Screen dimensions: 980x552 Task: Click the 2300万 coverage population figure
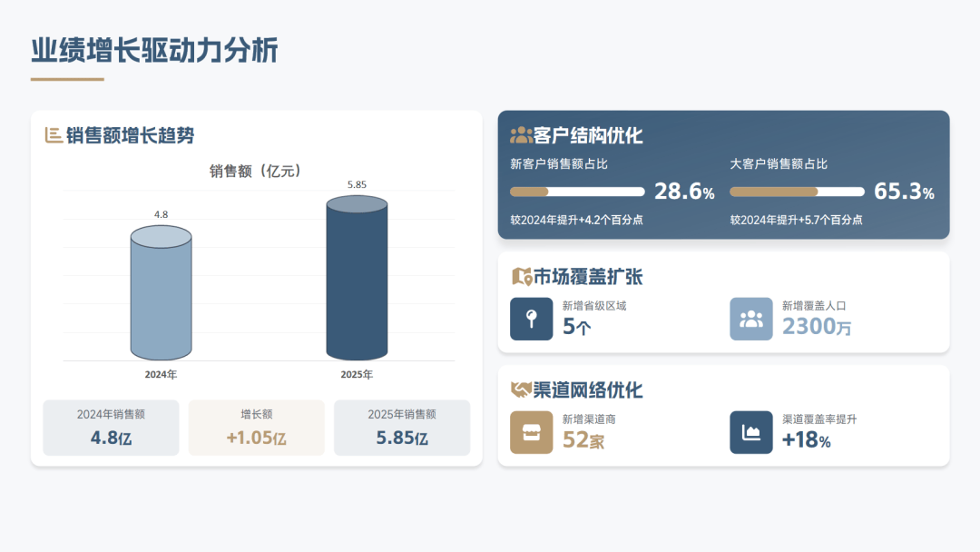[817, 327]
